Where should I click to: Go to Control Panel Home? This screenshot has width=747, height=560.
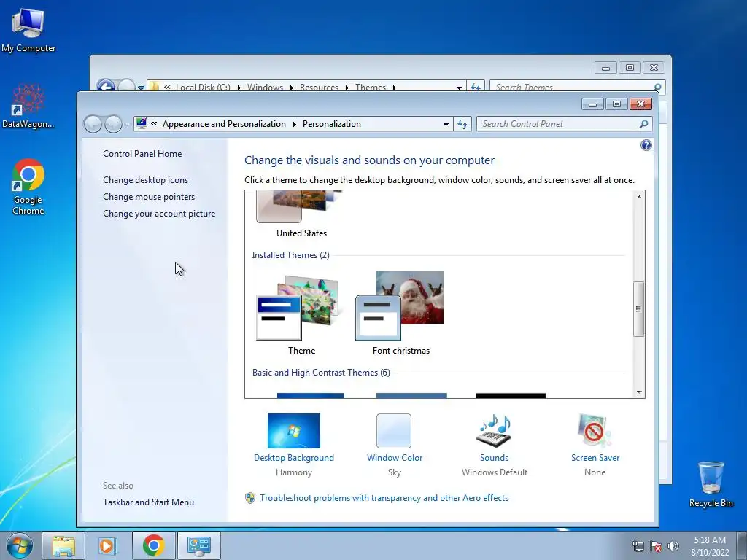coord(142,154)
